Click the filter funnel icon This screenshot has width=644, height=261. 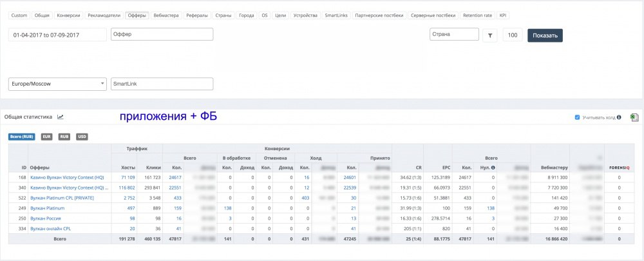tap(489, 35)
